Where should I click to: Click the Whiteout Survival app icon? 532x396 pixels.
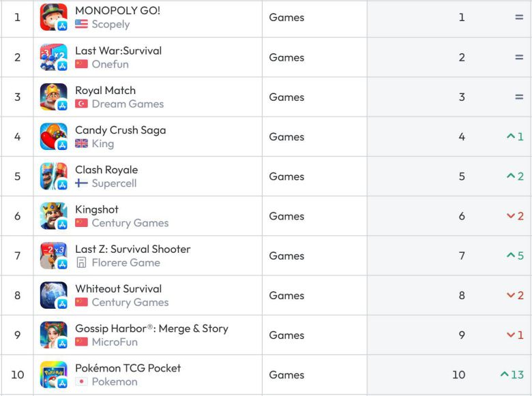pyautogui.click(x=53, y=295)
